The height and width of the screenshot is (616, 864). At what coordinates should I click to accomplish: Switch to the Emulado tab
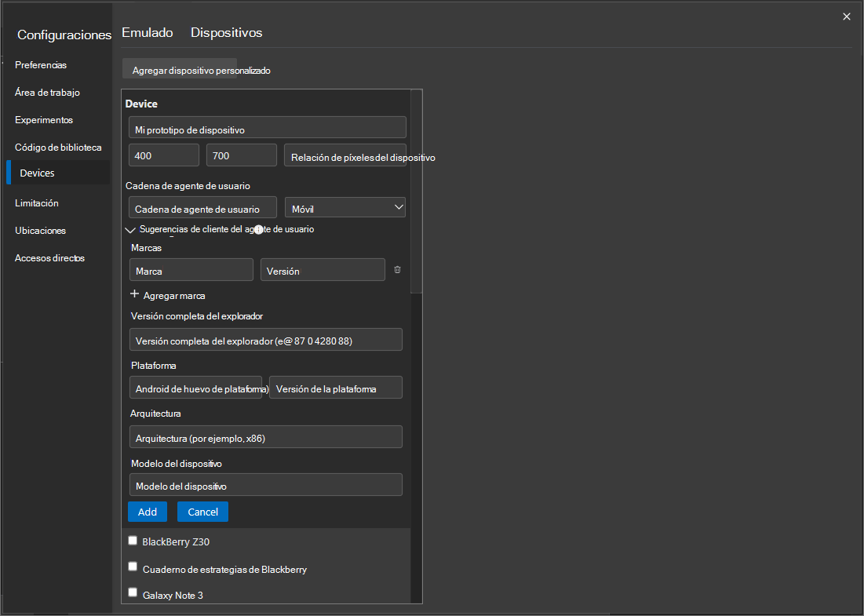[147, 32]
